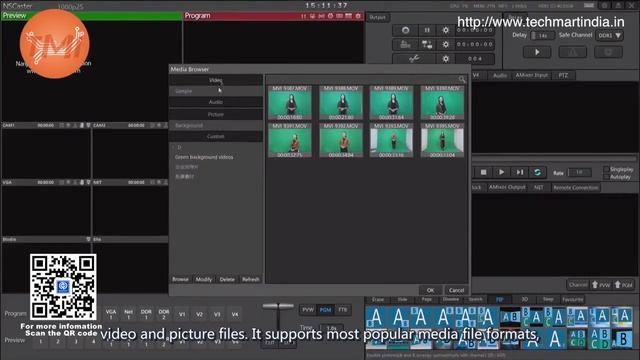Open the Safe Channel DDR1 dropdown

point(609,36)
